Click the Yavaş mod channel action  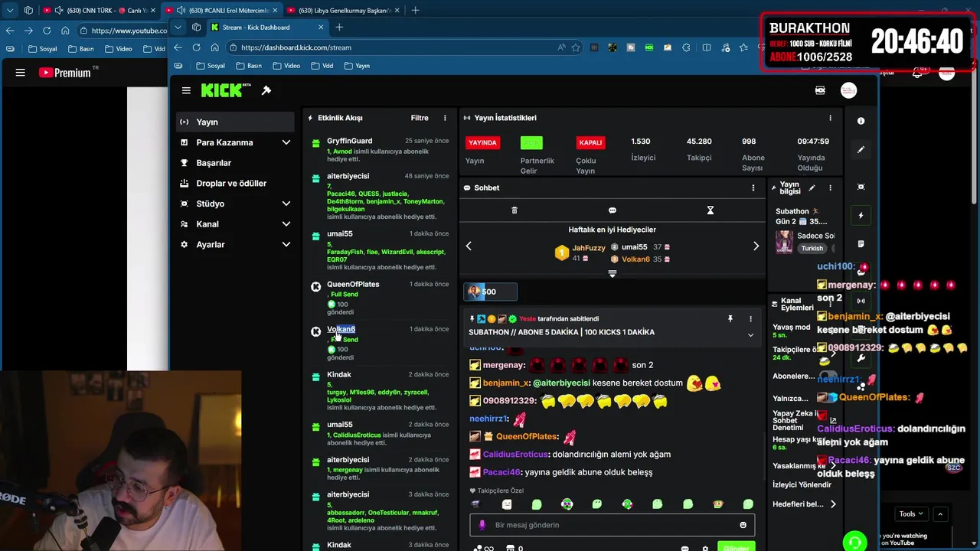coord(792,331)
